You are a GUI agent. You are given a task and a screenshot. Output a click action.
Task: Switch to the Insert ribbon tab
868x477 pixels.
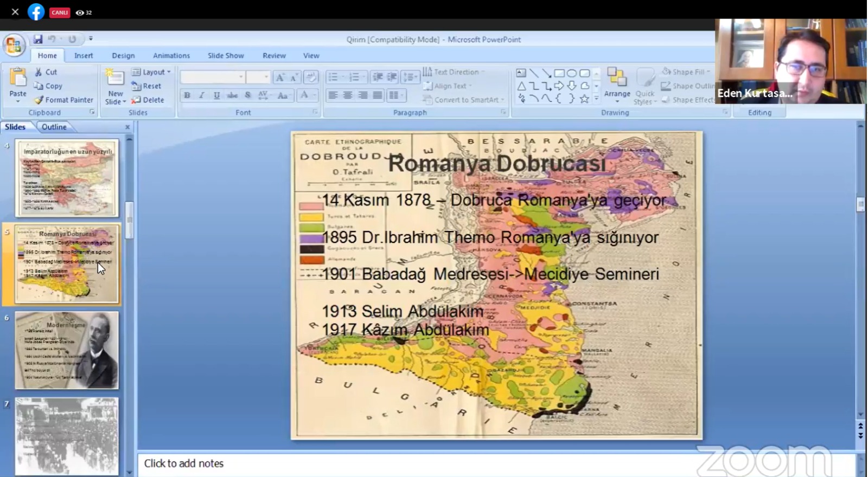(x=84, y=55)
